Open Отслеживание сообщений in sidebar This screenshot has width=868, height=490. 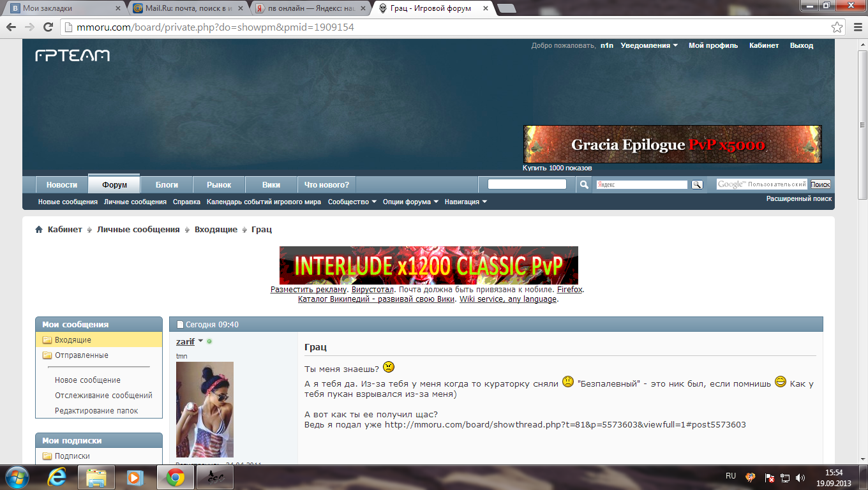(x=103, y=396)
